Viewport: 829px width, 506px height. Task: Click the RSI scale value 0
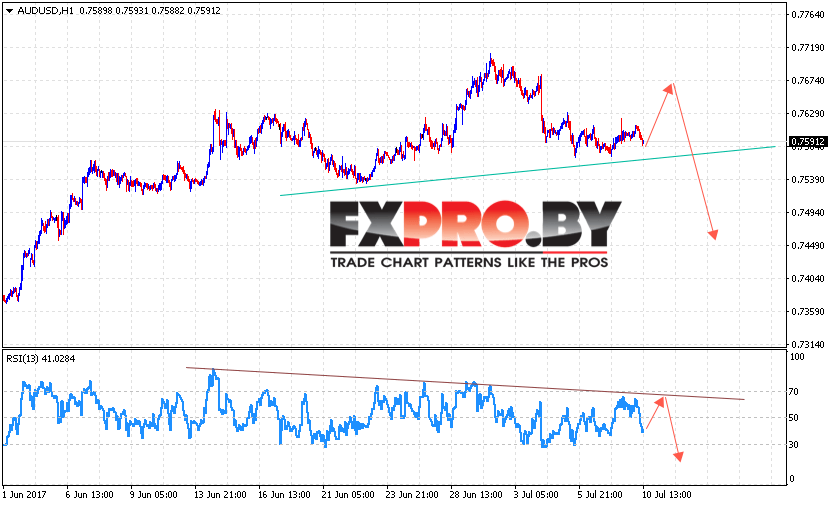[x=792, y=479]
